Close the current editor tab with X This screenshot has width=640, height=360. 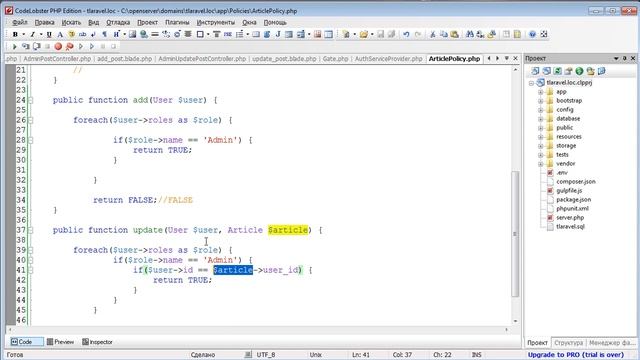516,58
